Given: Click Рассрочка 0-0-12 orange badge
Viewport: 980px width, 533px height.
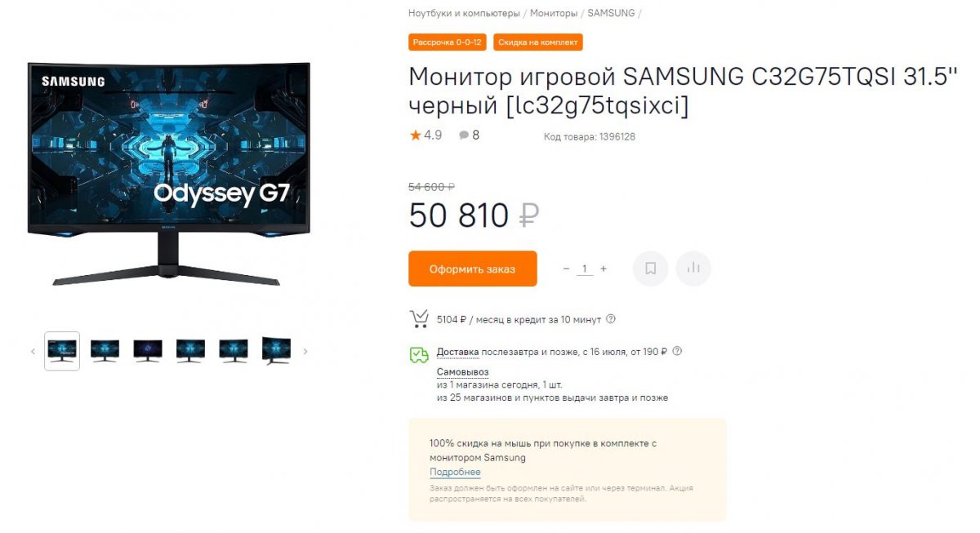Looking at the screenshot, I should [x=448, y=42].
